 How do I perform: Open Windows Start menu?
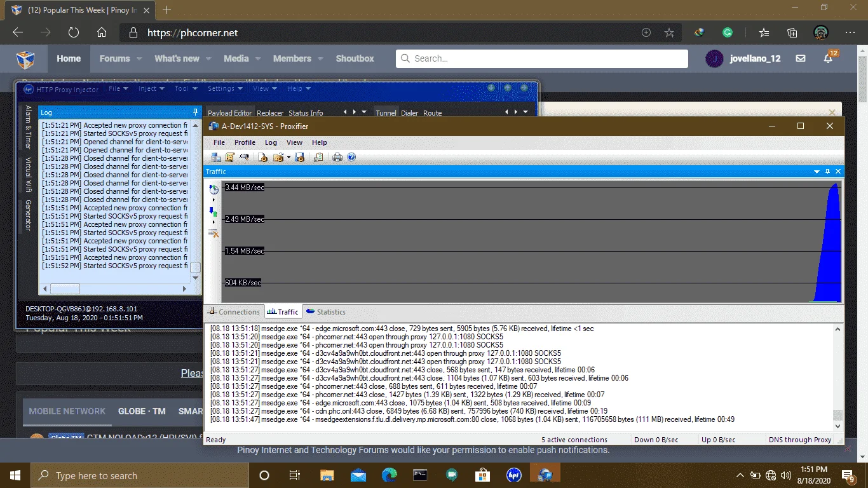pyautogui.click(x=15, y=475)
